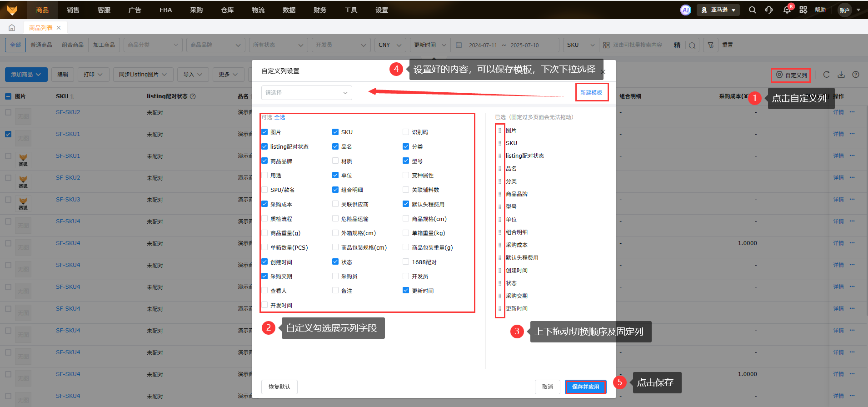
Task: Uncheck the 组合明细 column checkbox
Action: coord(335,190)
